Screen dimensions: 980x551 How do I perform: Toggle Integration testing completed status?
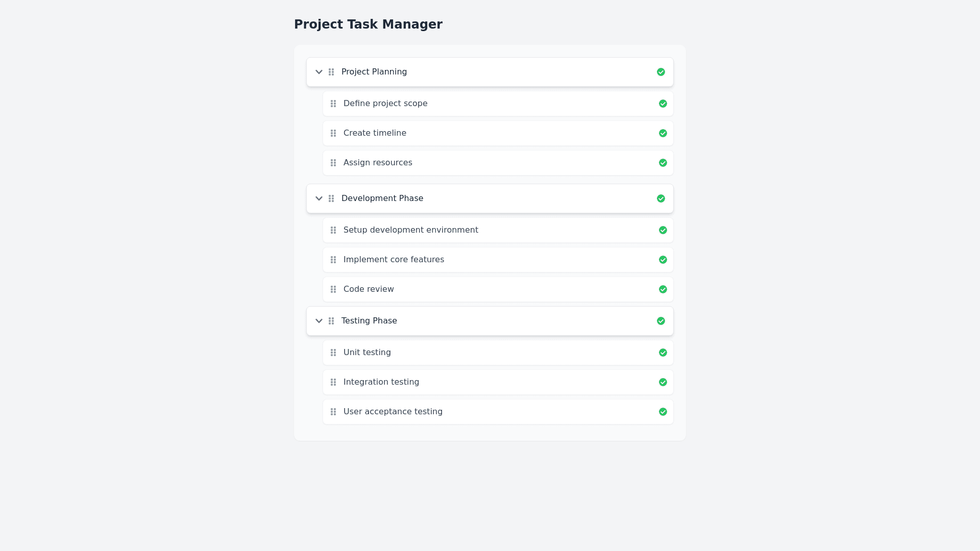[663, 382]
